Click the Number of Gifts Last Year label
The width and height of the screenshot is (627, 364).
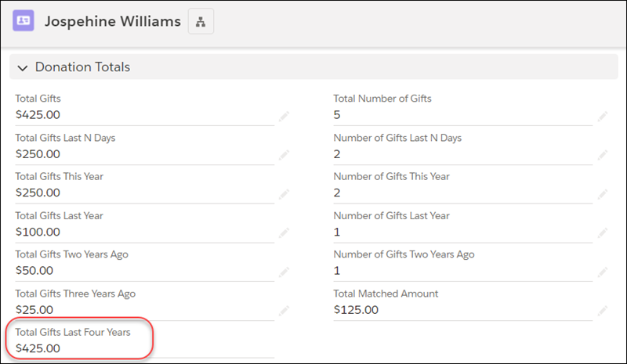[x=391, y=215]
